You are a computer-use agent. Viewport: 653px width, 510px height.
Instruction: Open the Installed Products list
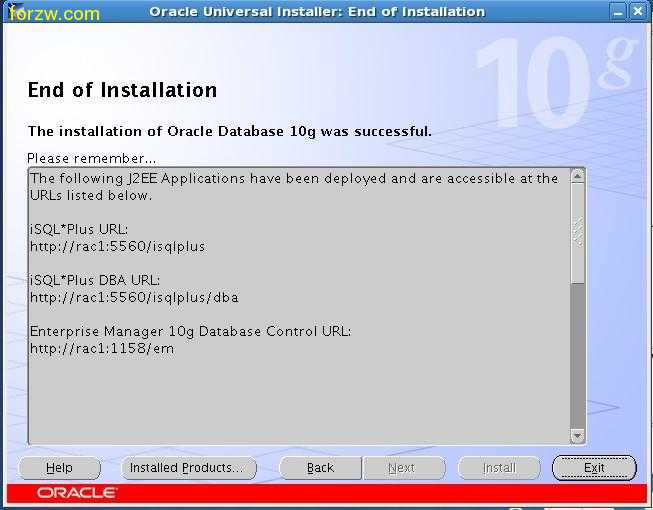187,467
